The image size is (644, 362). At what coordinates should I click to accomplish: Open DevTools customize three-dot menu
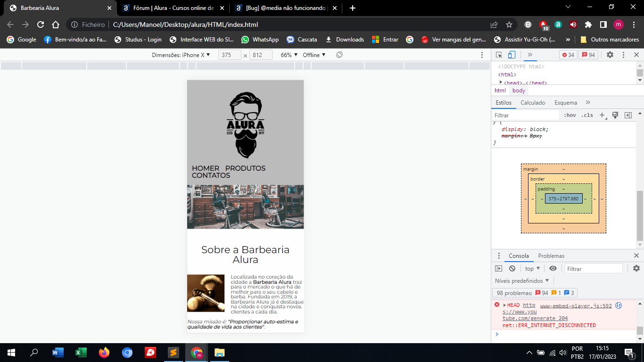point(623,55)
